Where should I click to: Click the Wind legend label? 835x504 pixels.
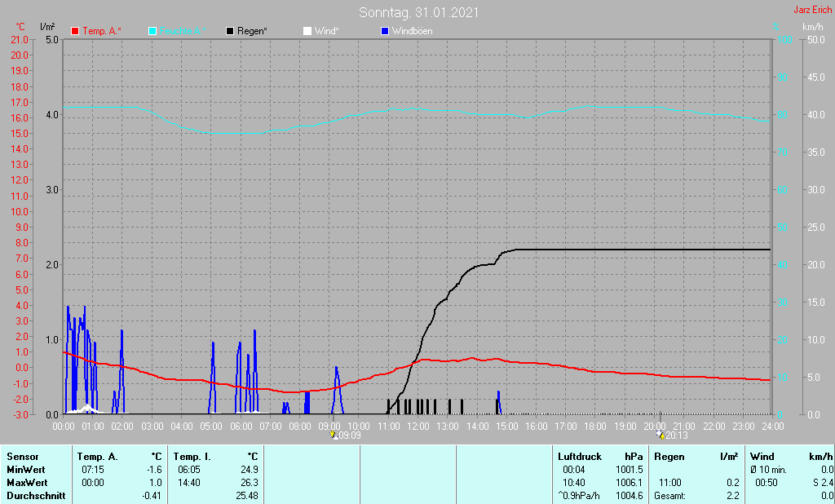click(326, 31)
